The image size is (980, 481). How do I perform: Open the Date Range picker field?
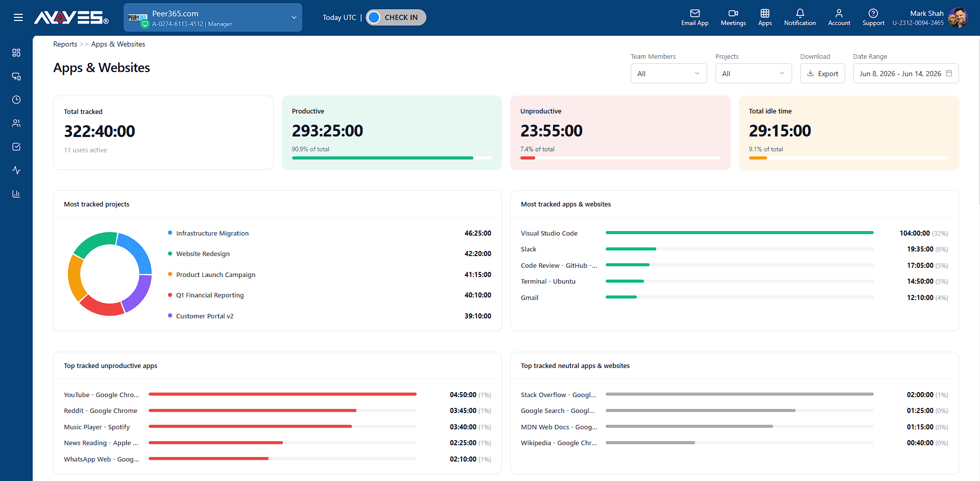[x=905, y=74]
